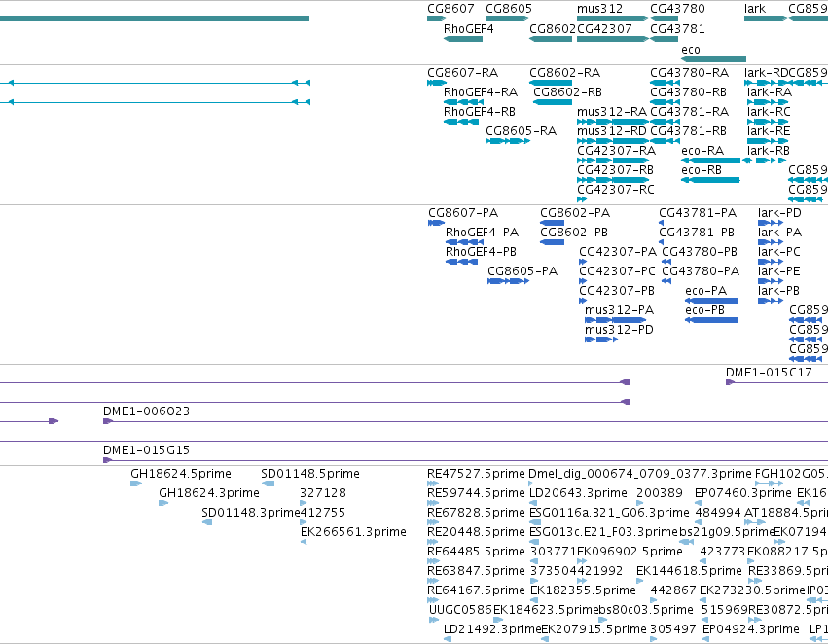Click the RhoGEF4 gene label
This screenshot has height=644, width=828.
[468, 29]
